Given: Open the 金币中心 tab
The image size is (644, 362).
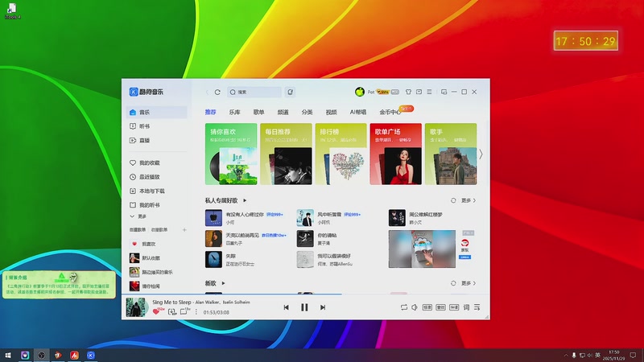Looking at the screenshot, I should point(390,112).
